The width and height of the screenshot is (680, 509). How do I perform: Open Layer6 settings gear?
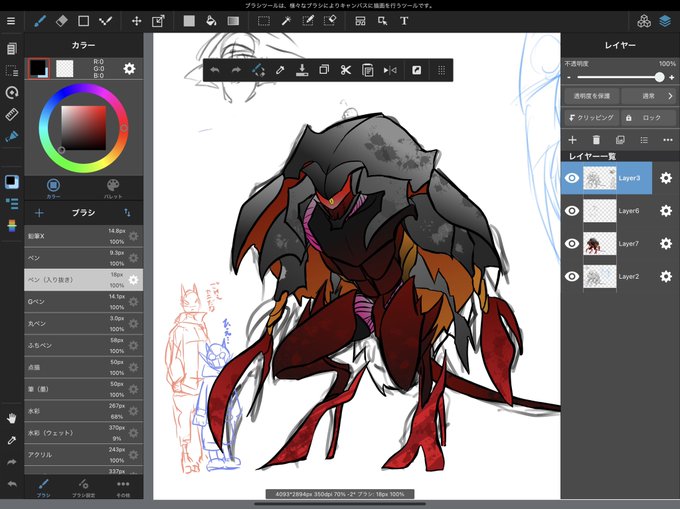click(666, 211)
